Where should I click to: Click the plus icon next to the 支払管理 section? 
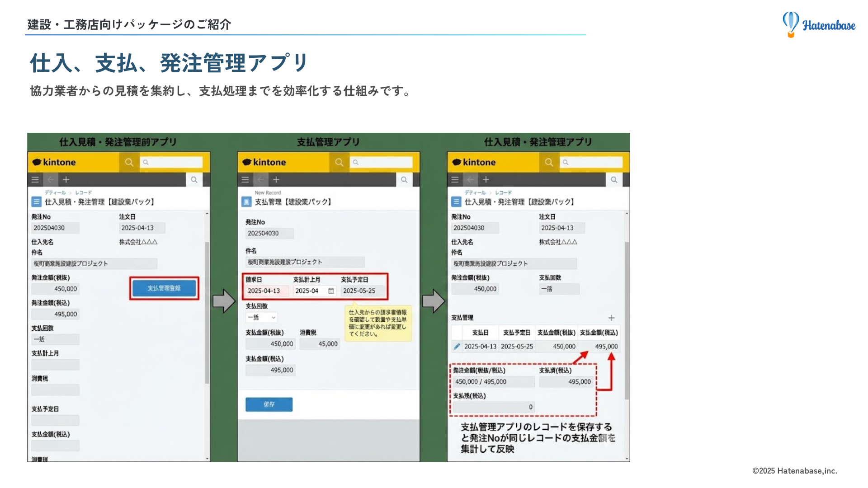coord(612,318)
